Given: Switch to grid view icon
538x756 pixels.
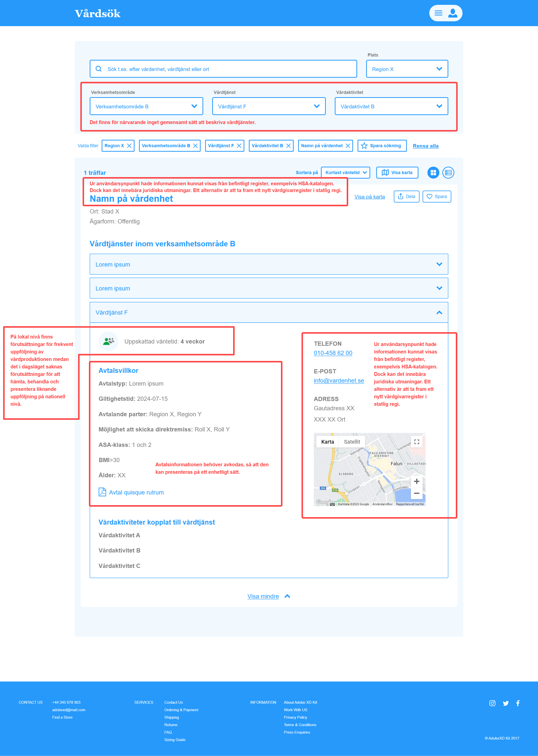Looking at the screenshot, I should 433,173.
